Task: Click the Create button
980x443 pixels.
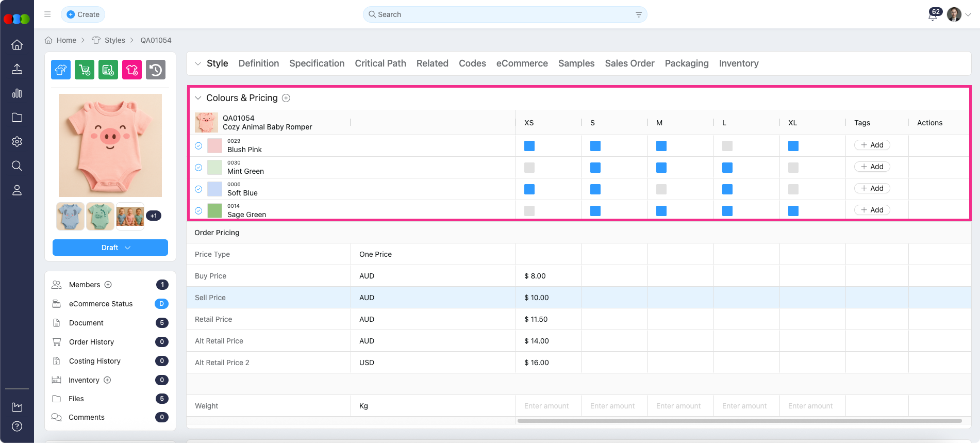Action: point(83,14)
